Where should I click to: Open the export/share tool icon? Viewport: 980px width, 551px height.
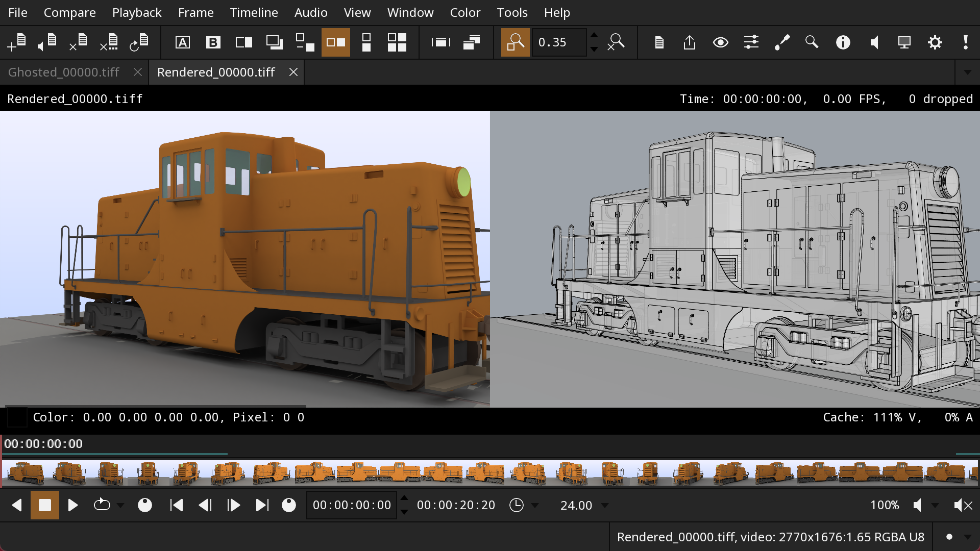(690, 42)
